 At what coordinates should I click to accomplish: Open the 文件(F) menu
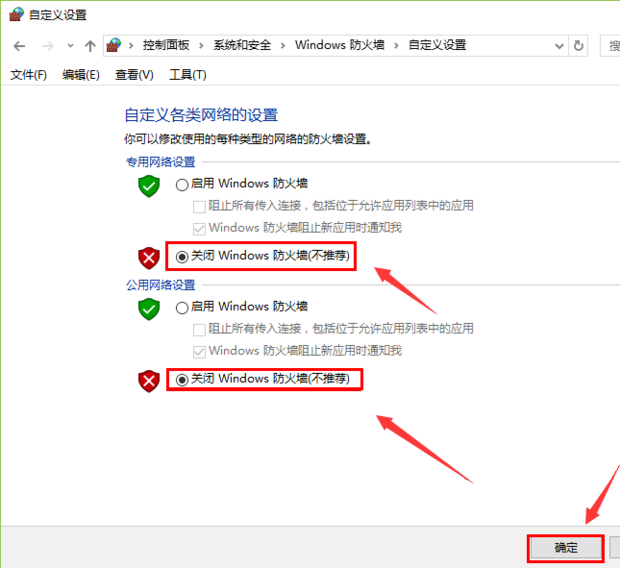click(x=28, y=75)
